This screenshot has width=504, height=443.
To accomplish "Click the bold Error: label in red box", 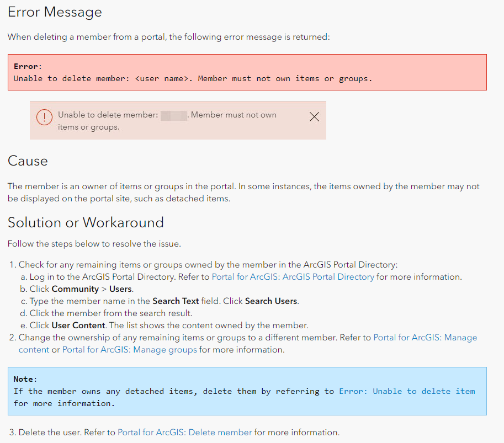I will pos(28,67).
